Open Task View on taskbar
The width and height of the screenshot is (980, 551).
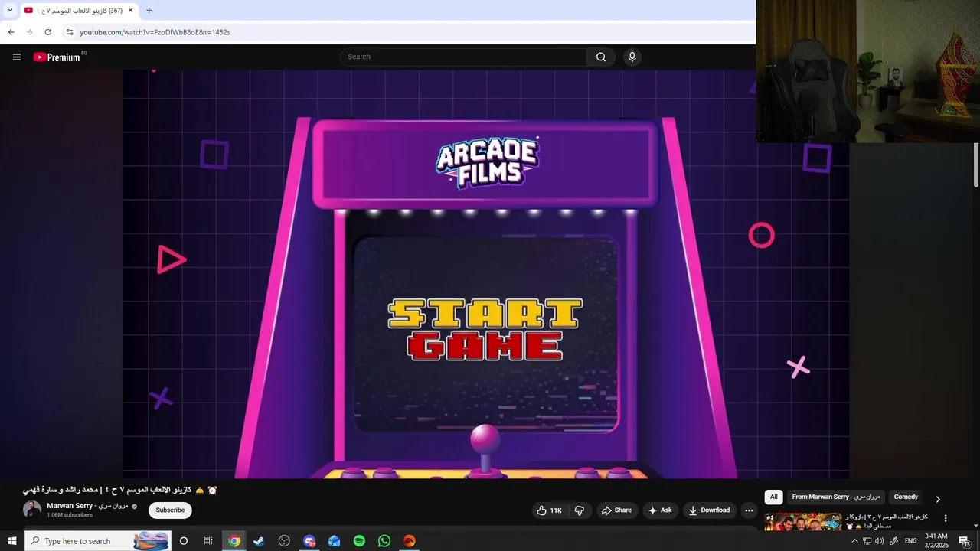(207, 541)
